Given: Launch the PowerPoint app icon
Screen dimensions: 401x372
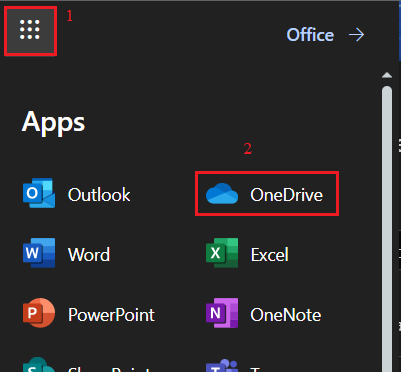Looking at the screenshot, I should pos(39,313).
